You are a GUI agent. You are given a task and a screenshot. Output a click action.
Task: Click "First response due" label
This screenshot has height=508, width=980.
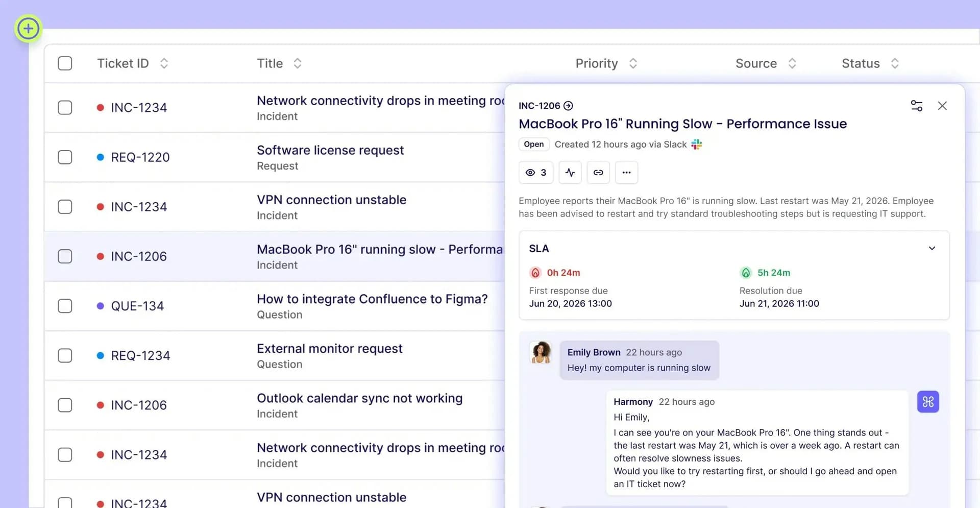pyautogui.click(x=568, y=291)
